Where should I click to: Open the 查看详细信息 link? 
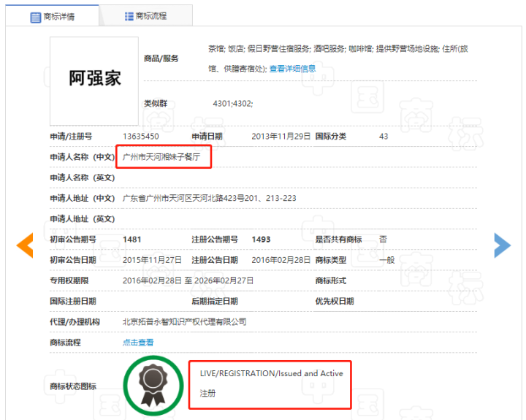click(292, 69)
